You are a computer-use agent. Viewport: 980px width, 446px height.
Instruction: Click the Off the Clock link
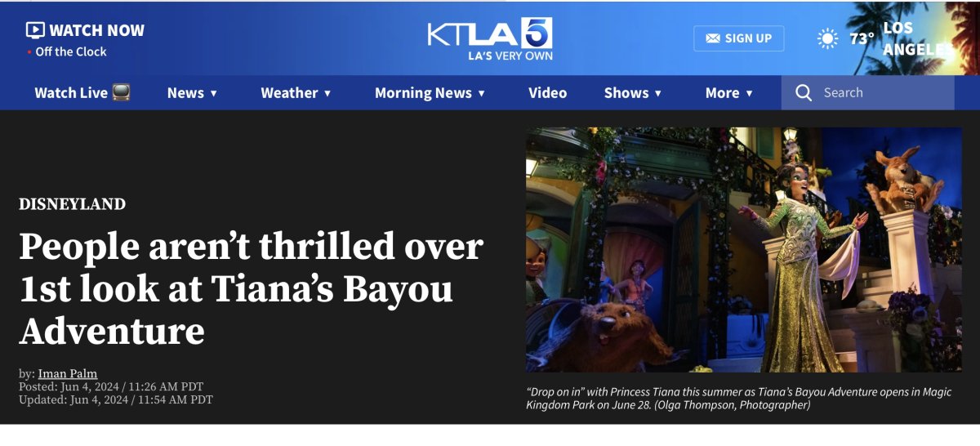pos(71,51)
